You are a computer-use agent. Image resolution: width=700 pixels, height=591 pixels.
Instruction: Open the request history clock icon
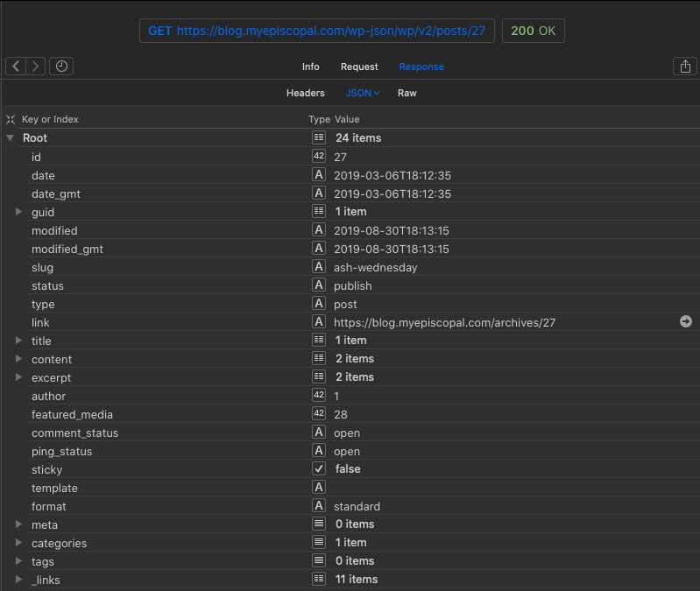pos(61,67)
